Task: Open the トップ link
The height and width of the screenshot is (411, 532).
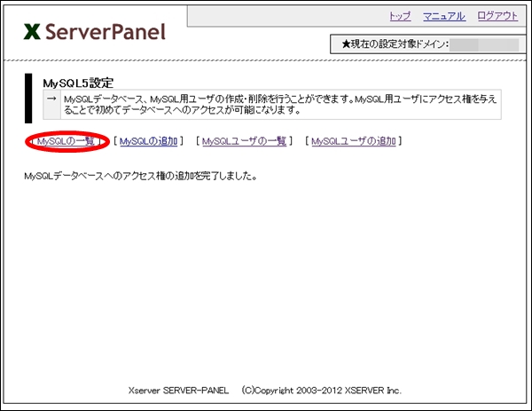Action: (x=400, y=16)
